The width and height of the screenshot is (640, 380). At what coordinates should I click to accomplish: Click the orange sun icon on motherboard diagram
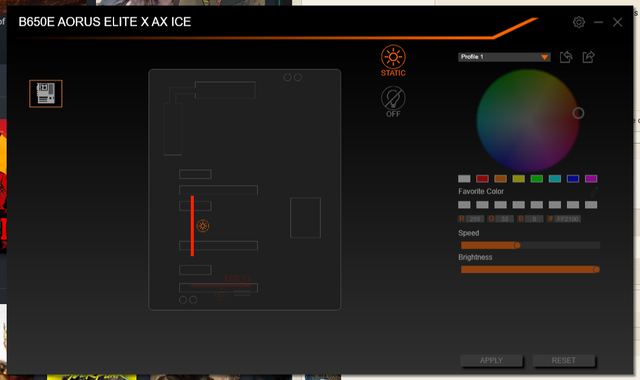click(x=203, y=226)
